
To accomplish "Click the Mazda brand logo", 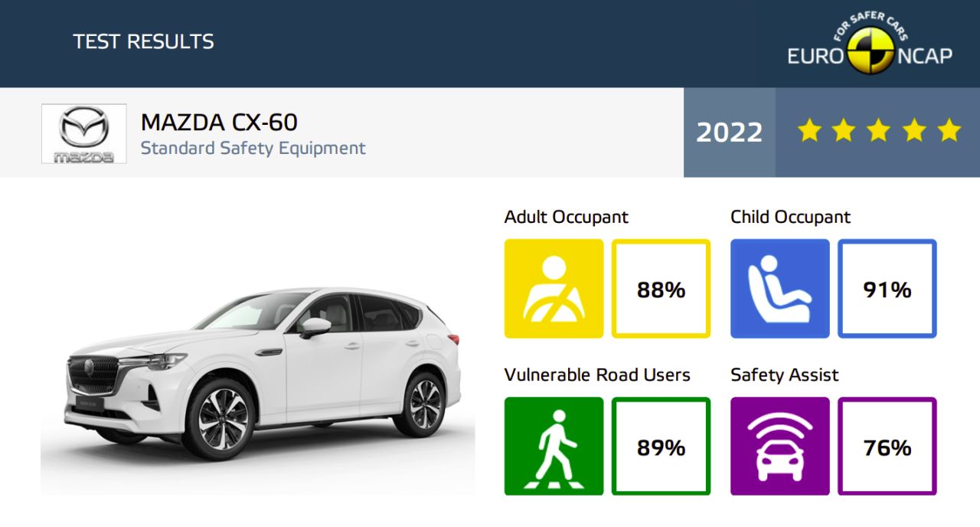I will pyautogui.click(x=84, y=133).
